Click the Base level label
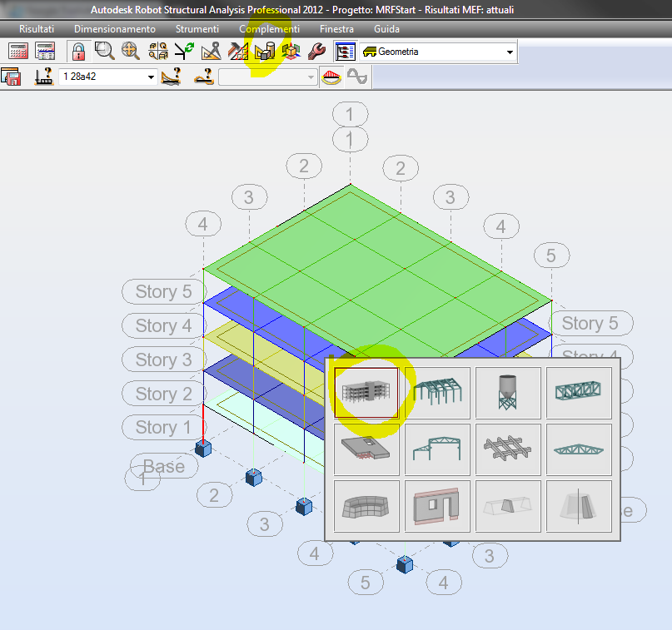Image resolution: width=672 pixels, height=630 pixels. (164, 466)
